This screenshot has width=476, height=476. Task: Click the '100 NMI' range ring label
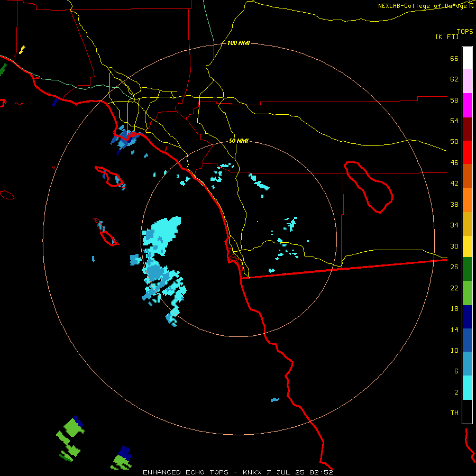point(239,43)
